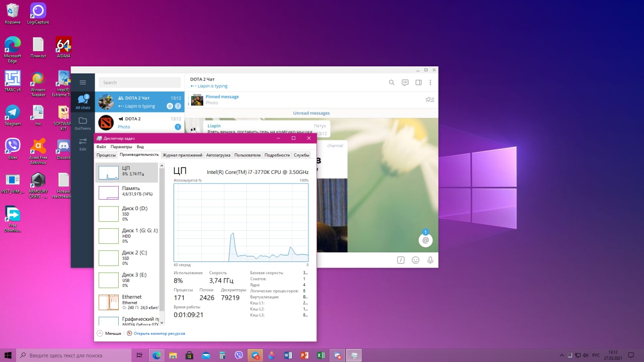Select the All chats folder in Telegram
644x362 pixels.
pos(83,102)
